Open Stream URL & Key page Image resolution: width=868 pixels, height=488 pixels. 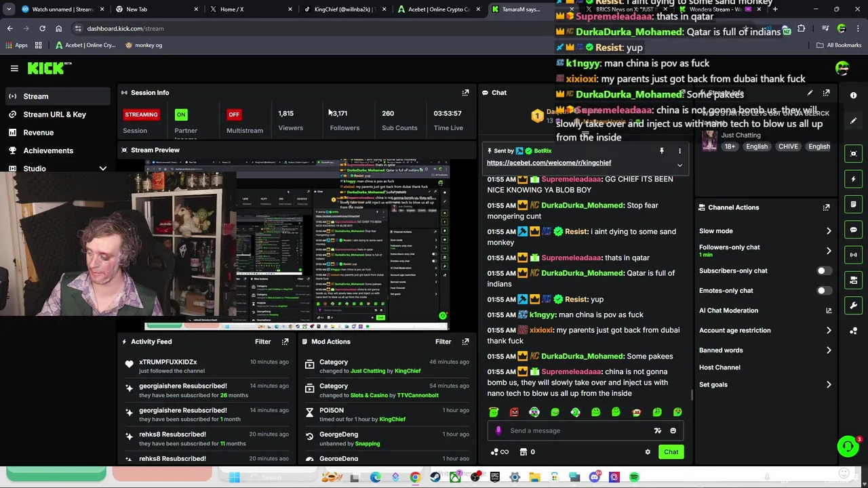[x=56, y=115]
